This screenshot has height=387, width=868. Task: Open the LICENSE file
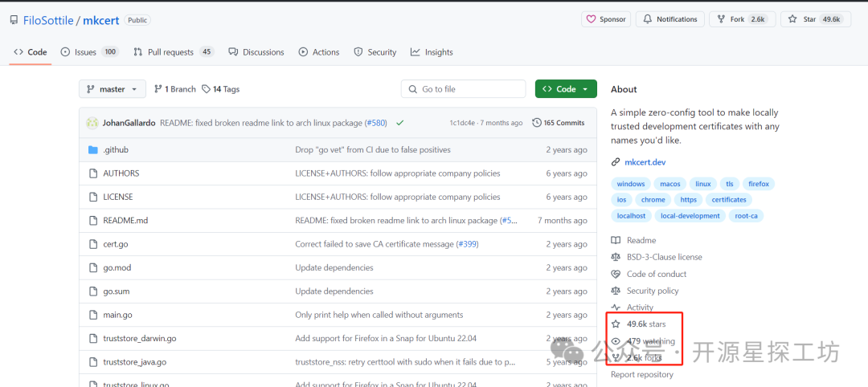point(118,197)
